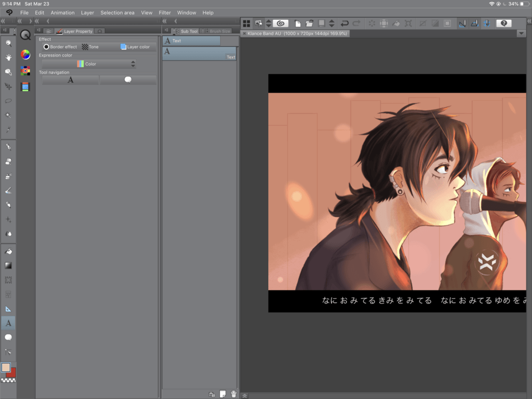Select the Gradient tool
532x399 pixels.
pos(8,265)
